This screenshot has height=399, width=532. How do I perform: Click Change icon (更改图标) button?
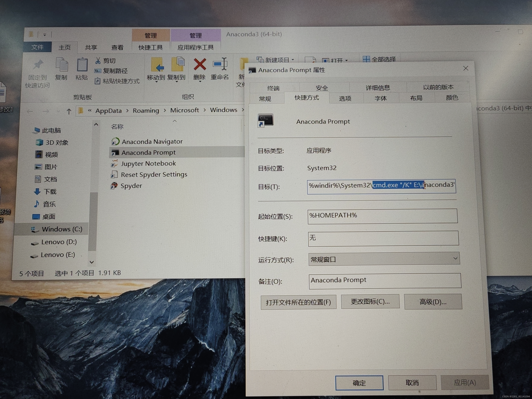pyautogui.click(x=370, y=301)
